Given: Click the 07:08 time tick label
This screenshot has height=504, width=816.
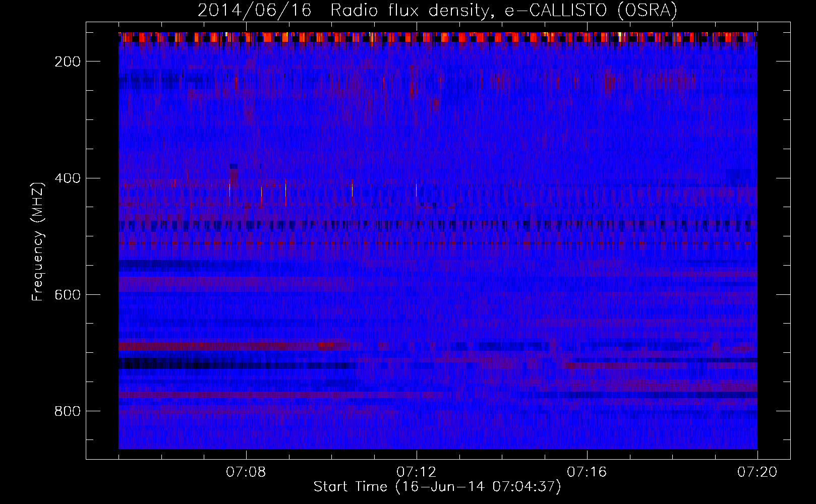Looking at the screenshot, I should coord(246,472).
